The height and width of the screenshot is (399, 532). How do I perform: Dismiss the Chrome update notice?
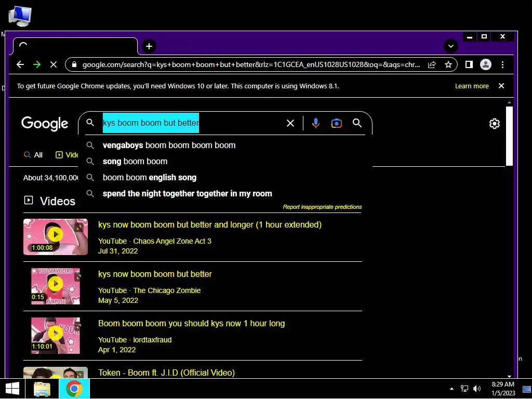pos(501,86)
